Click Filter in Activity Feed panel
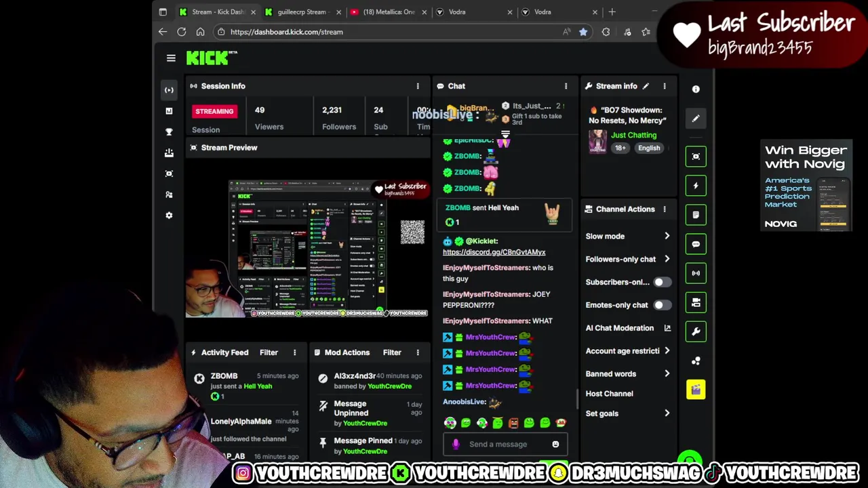 [x=269, y=352]
